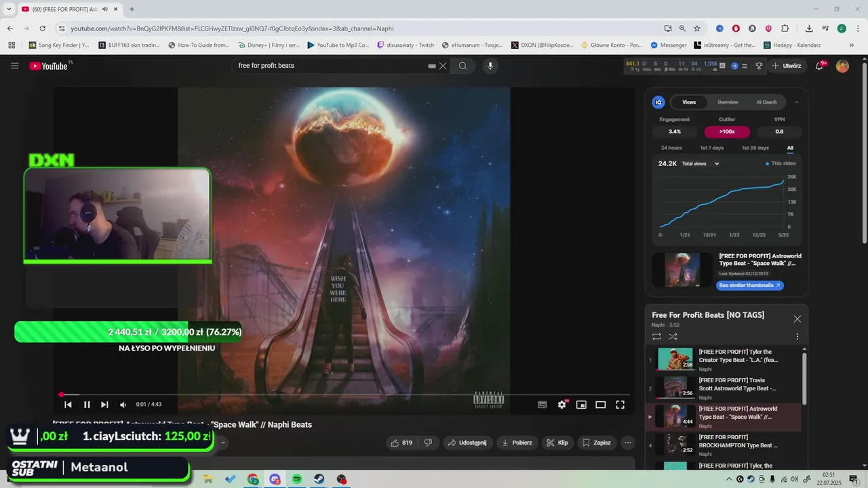Open File Explorer from the taskbar
This screenshot has width=868, height=488.
click(208, 479)
